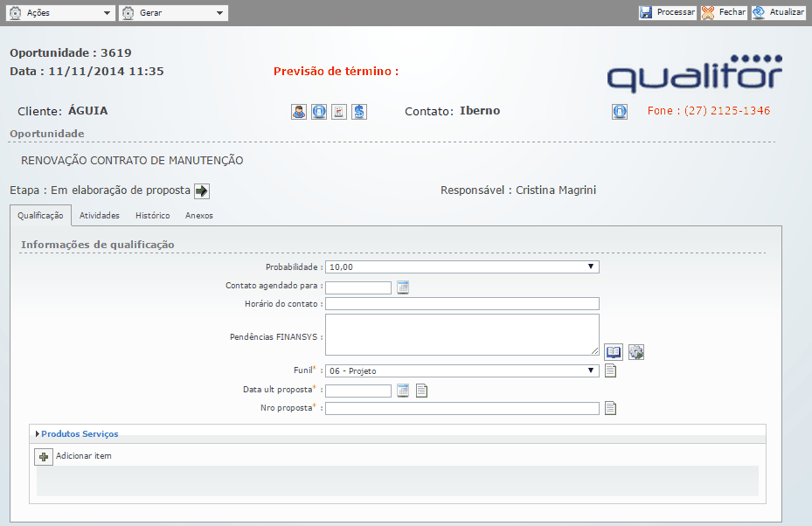The width and height of the screenshot is (812, 526).
Task: Open the client person details icon
Action: (299, 112)
